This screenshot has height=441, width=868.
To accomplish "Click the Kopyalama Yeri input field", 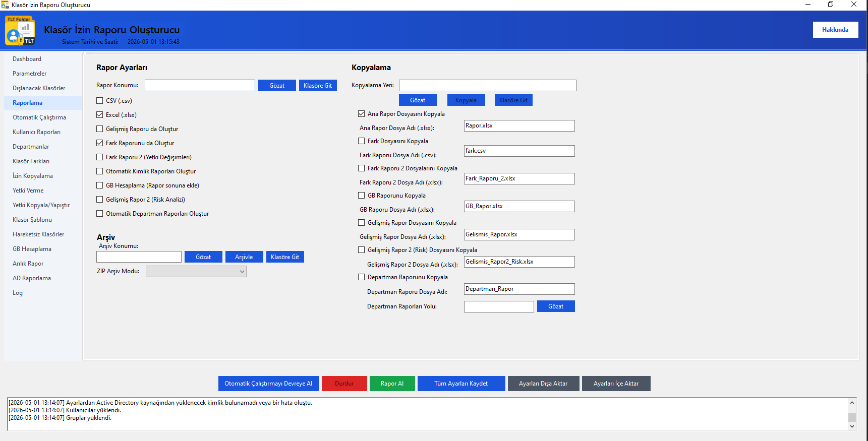I will point(487,86).
